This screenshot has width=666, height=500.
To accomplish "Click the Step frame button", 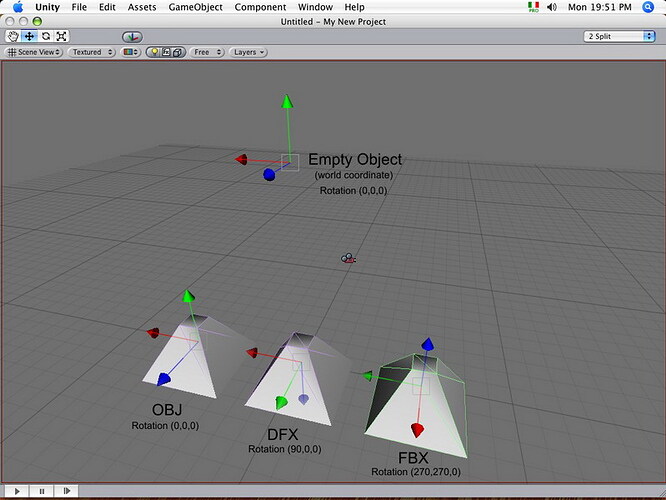I will tap(66, 491).
